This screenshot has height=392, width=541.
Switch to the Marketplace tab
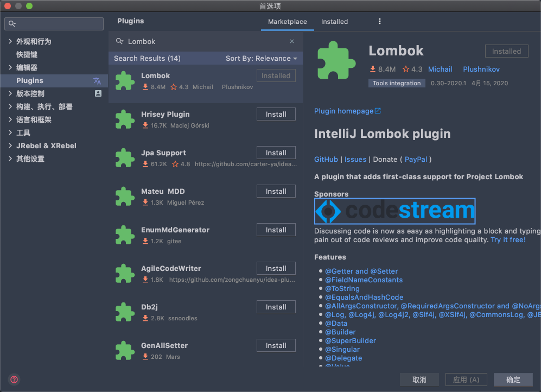coord(288,22)
